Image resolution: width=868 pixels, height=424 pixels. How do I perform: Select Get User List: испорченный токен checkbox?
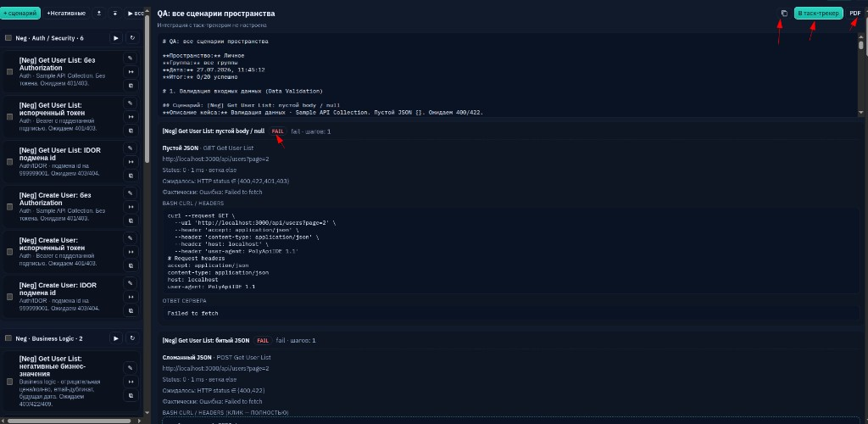pyautogui.click(x=9, y=117)
